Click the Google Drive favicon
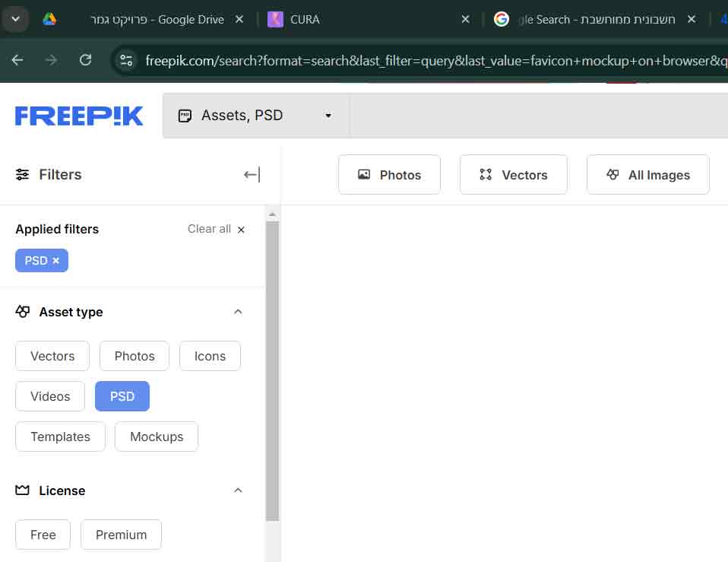 click(x=49, y=19)
